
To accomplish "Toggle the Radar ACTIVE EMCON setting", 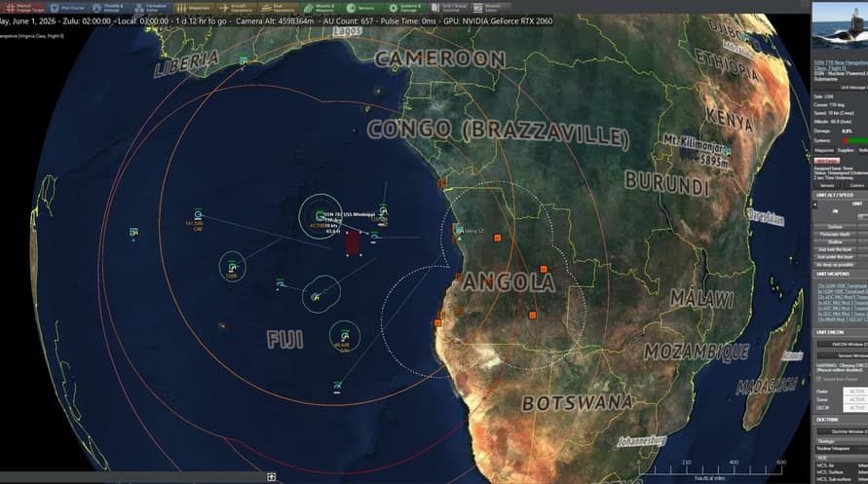I will point(855,391).
